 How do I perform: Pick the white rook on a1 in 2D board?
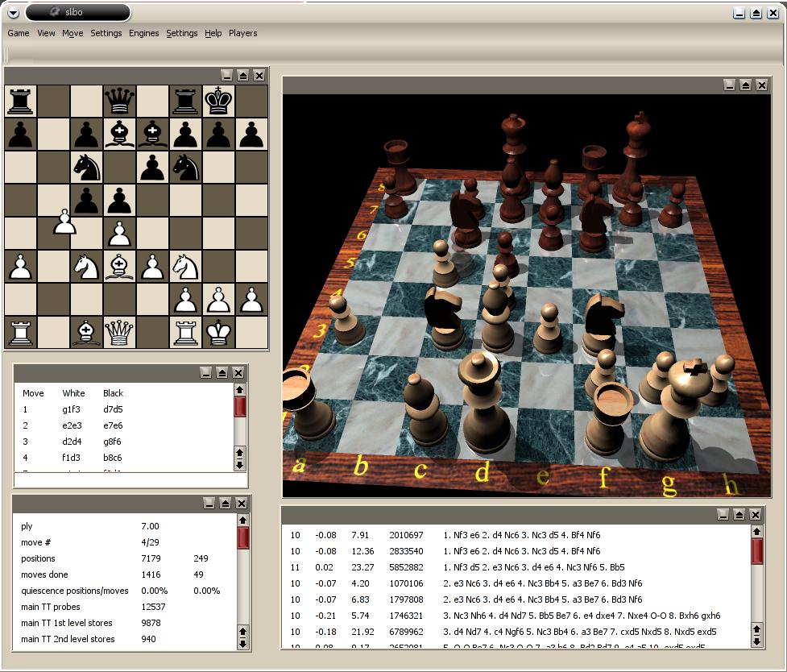click(x=20, y=332)
